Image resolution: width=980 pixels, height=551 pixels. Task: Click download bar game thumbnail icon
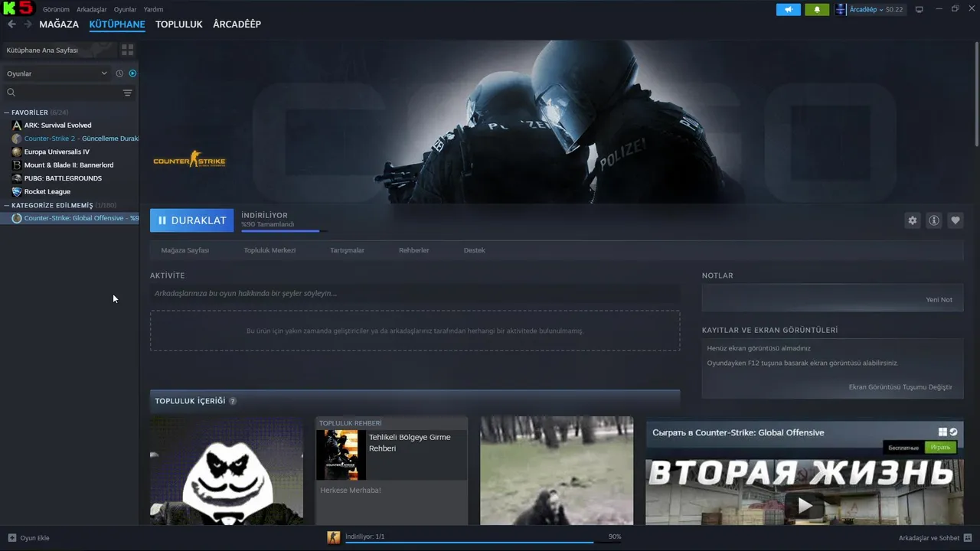coord(334,537)
